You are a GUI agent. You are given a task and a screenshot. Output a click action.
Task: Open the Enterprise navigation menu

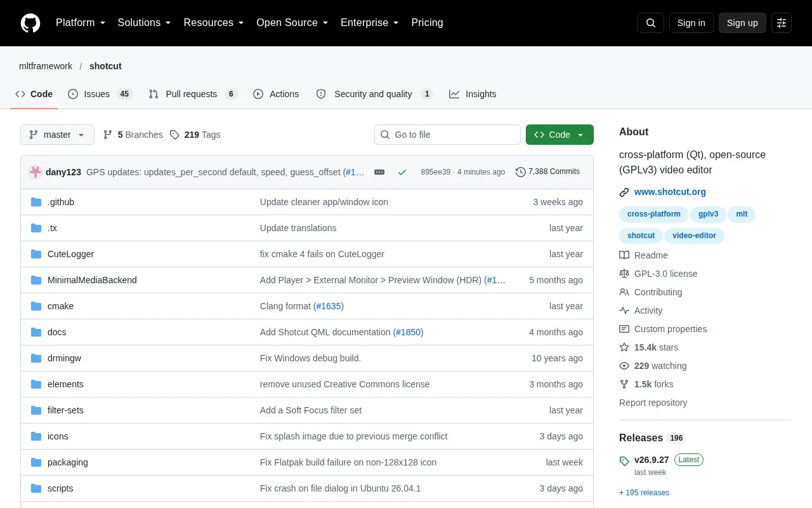(x=370, y=23)
